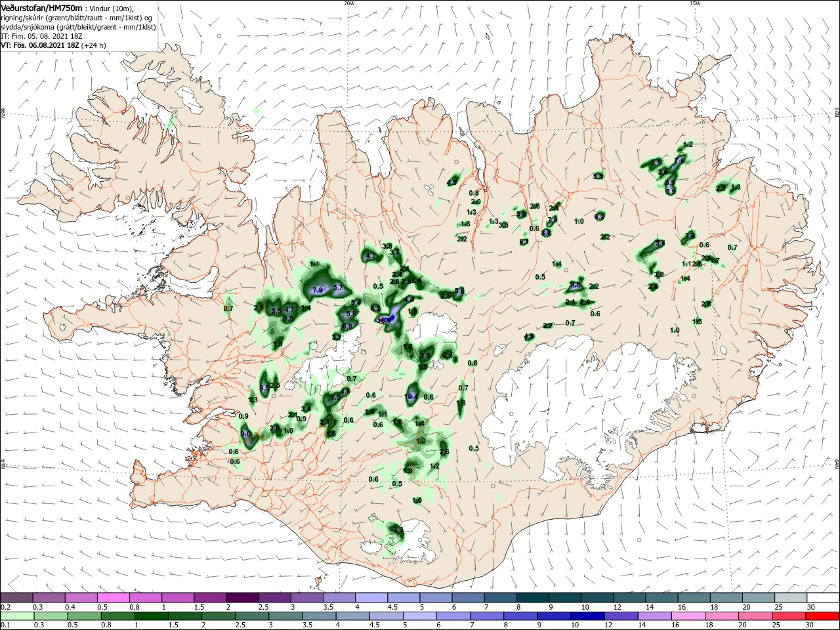Select the 'IT: Fim. 05. 08. 2021 18Z' line
The height and width of the screenshot is (630, 840).
coord(40,36)
